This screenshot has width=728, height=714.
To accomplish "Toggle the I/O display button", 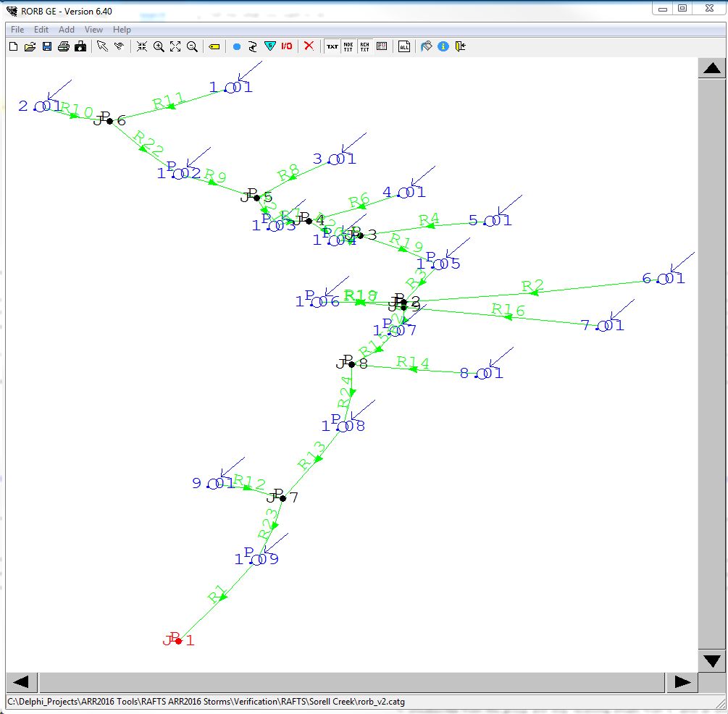I will [x=286, y=46].
